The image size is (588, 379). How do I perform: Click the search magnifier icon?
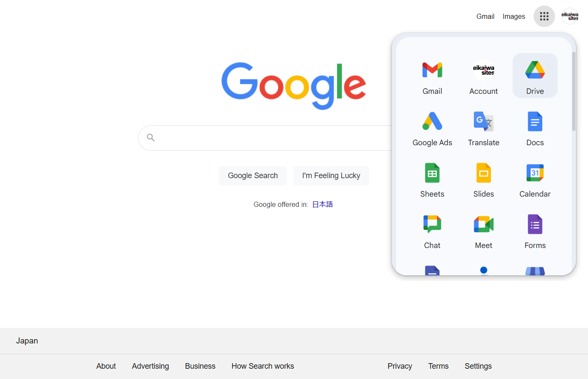151,137
